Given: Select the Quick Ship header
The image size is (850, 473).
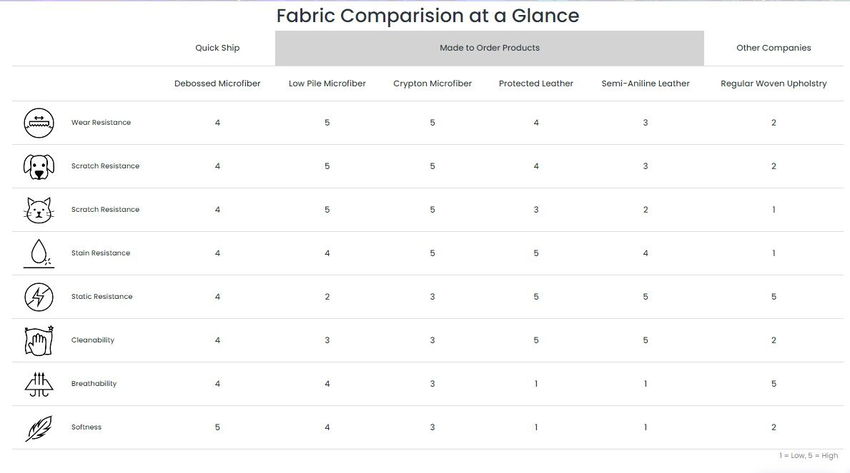Looking at the screenshot, I should (x=217, y=48).
